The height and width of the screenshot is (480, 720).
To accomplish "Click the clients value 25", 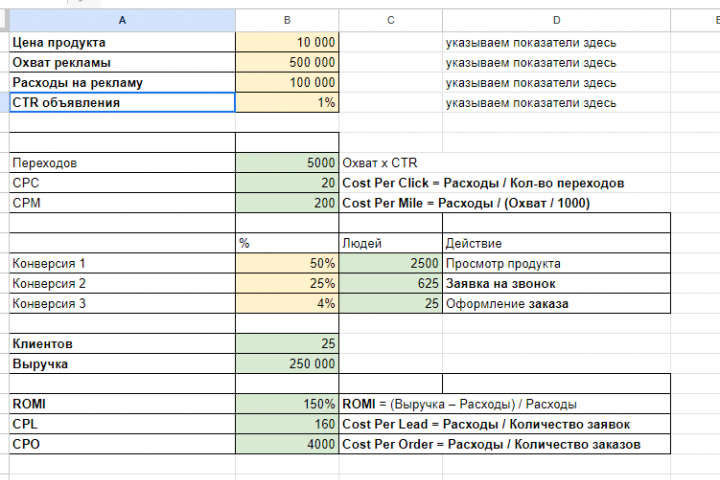I will tap(287, 344).
